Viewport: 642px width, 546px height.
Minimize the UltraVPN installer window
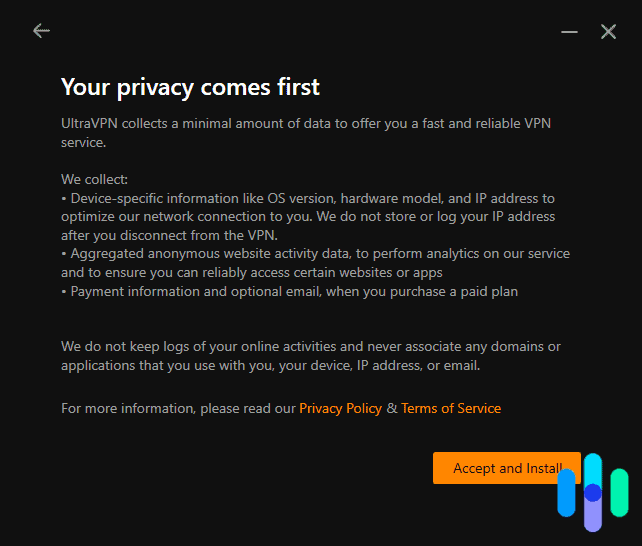(570, 32)
